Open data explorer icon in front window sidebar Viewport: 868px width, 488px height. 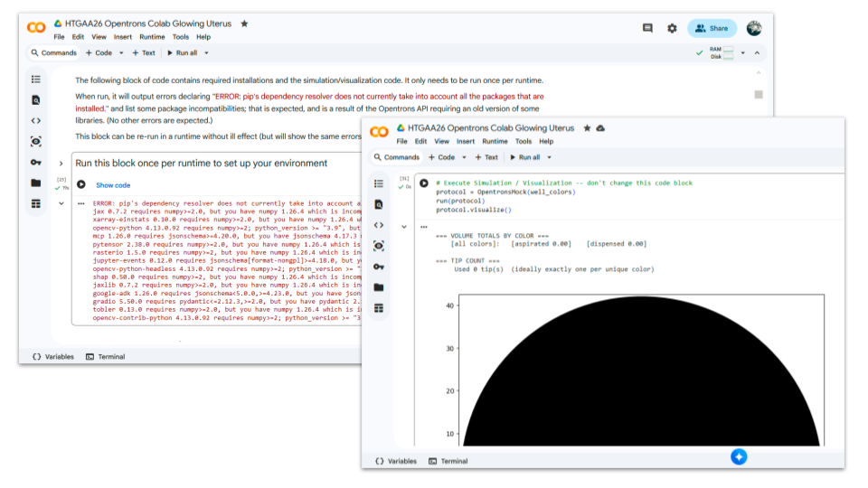point(379,246)
